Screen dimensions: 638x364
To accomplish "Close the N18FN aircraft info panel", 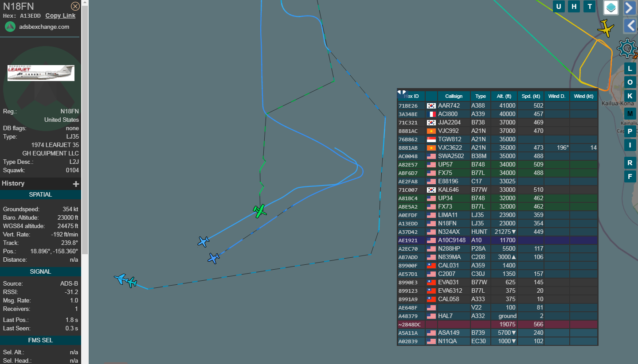I will 75,6.
